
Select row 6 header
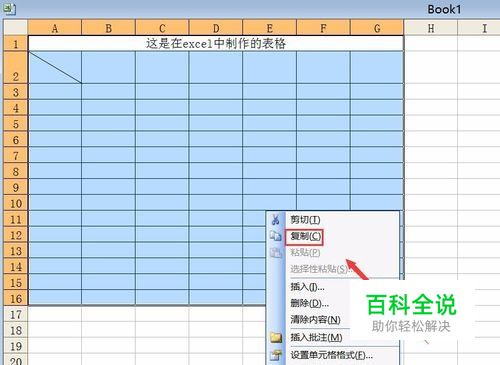(x=16, y=139)
